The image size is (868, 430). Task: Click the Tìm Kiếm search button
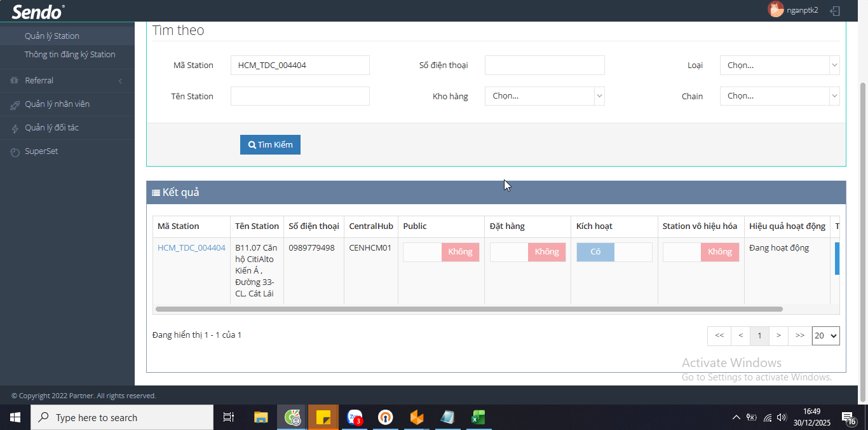tap(270, 144)
